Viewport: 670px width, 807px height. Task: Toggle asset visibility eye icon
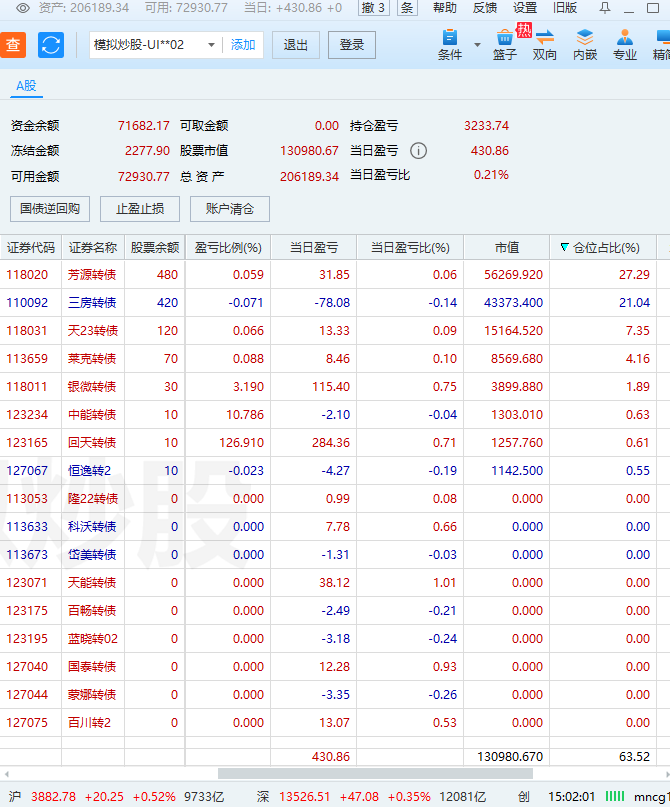point(22,7)
